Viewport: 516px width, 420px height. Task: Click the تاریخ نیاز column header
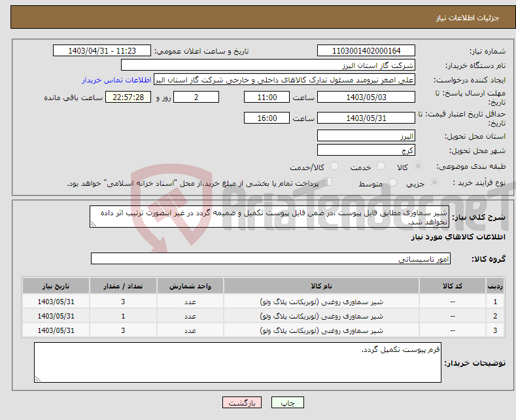(56, 286)
